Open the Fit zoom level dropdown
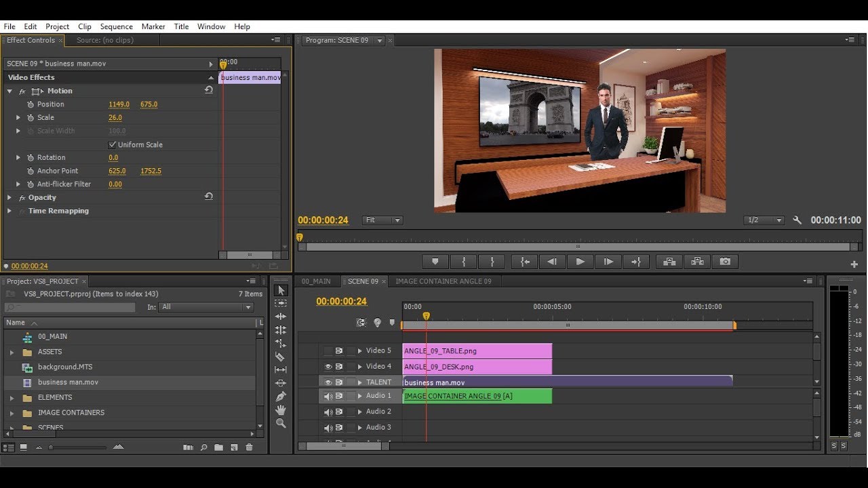This screenshot has width=868, height=488. coord(382,220)
